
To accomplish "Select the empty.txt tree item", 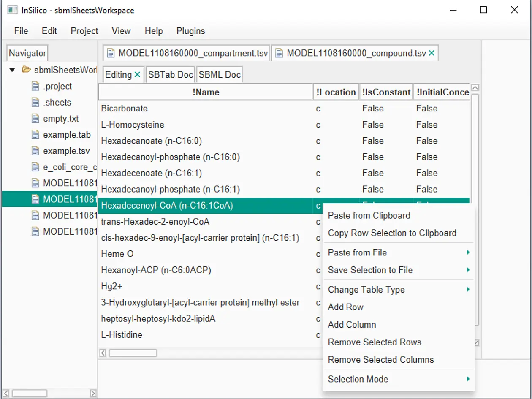I will coord(61,119).
